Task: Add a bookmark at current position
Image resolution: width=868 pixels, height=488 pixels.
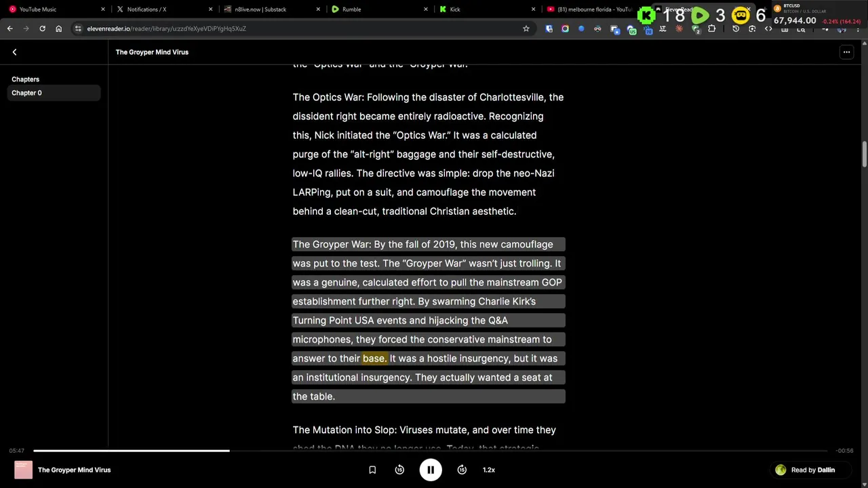Action: 372,470
